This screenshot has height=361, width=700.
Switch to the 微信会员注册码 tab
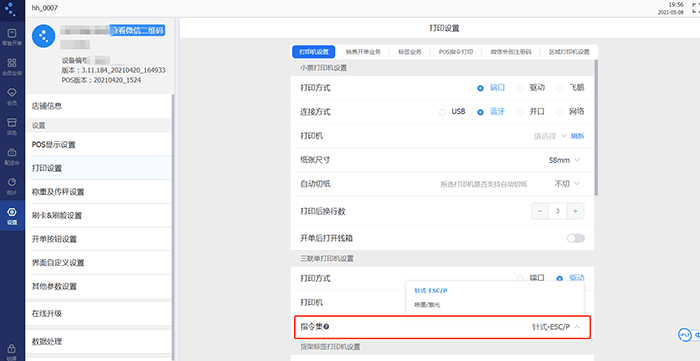pyautogui.click(x=511, y=52)
